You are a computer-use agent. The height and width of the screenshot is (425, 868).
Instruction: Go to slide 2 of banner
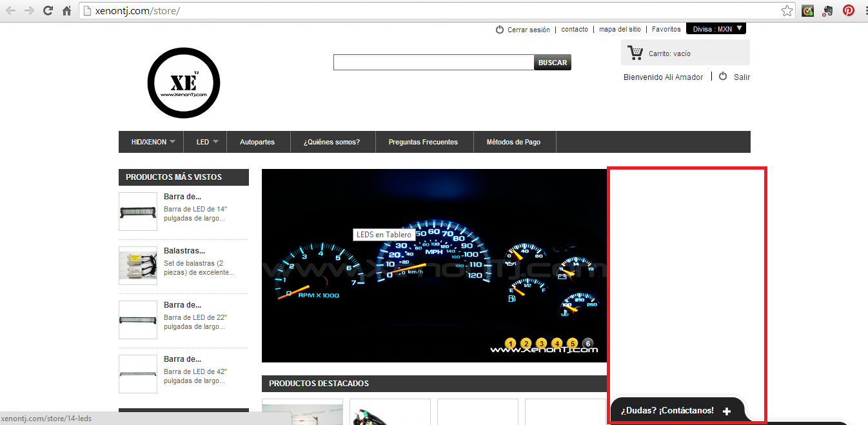click(x=526, y=343)
